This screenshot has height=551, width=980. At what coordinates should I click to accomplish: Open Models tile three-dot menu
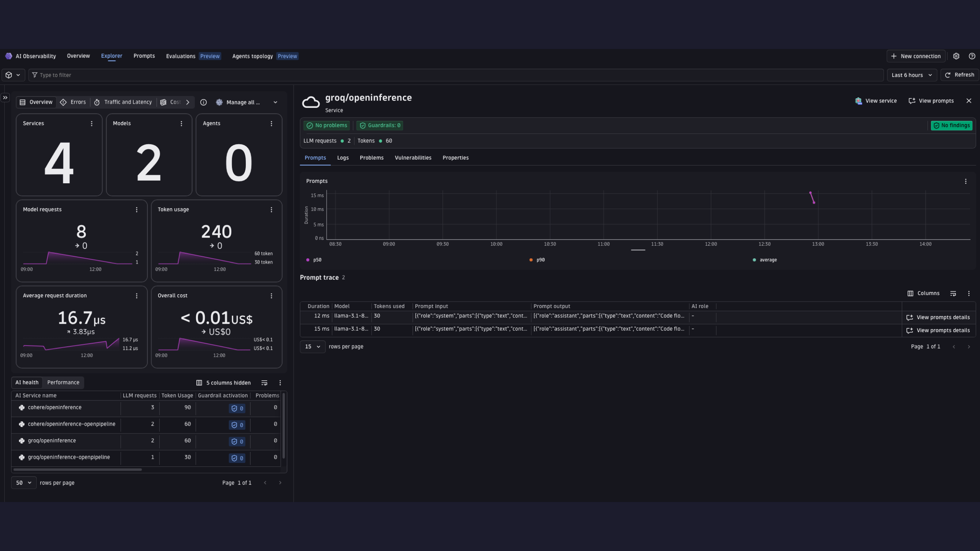click(181, 124)
